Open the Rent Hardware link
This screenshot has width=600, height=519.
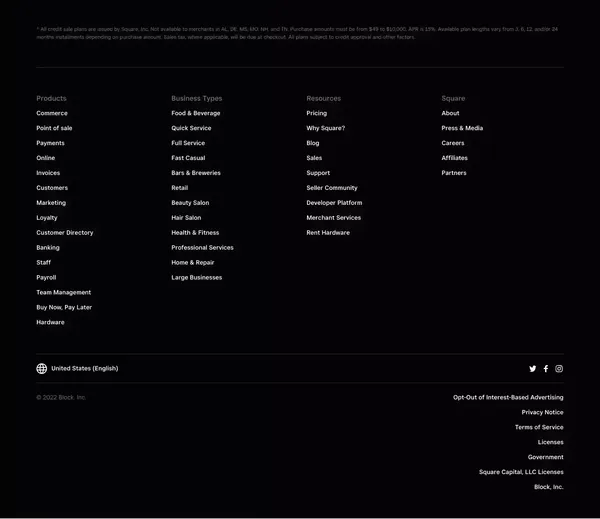click(x=328, y=233)
